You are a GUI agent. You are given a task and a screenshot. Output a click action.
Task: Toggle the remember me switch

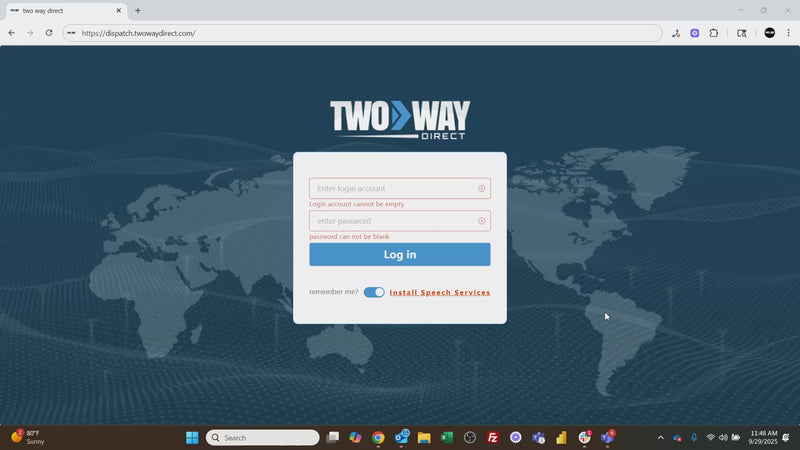point(374,292)
